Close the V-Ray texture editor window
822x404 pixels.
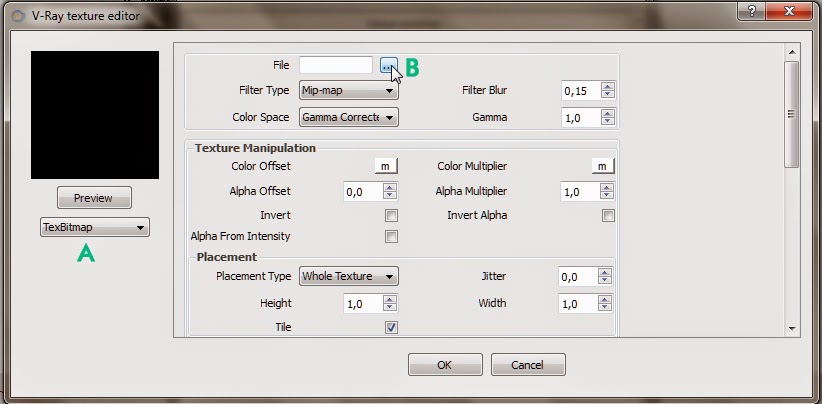pyautogui.click(x=789, y=12)
